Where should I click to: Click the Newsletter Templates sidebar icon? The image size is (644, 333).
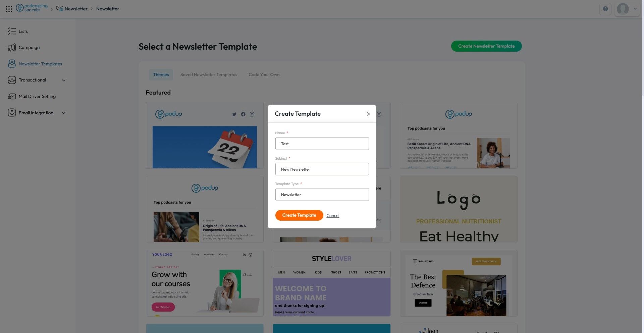tap(12, 64)
